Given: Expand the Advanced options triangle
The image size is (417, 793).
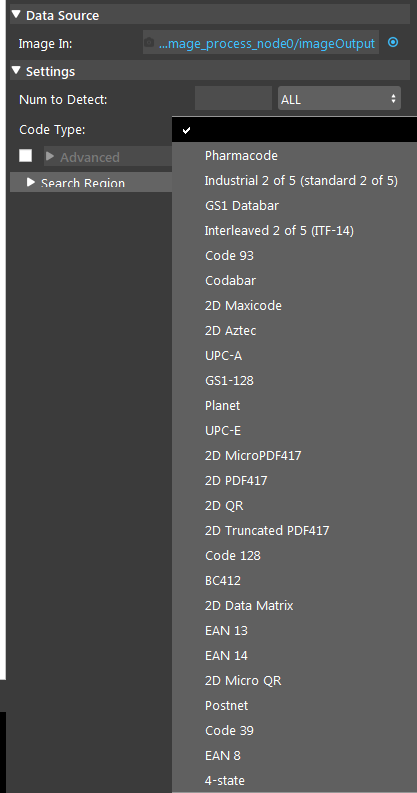Looking at the screenshot, I should (x=50, y=156).
